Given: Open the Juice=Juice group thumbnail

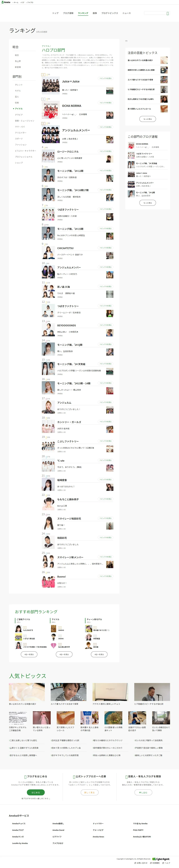Looking at the screenshot, I should (51, 85).
